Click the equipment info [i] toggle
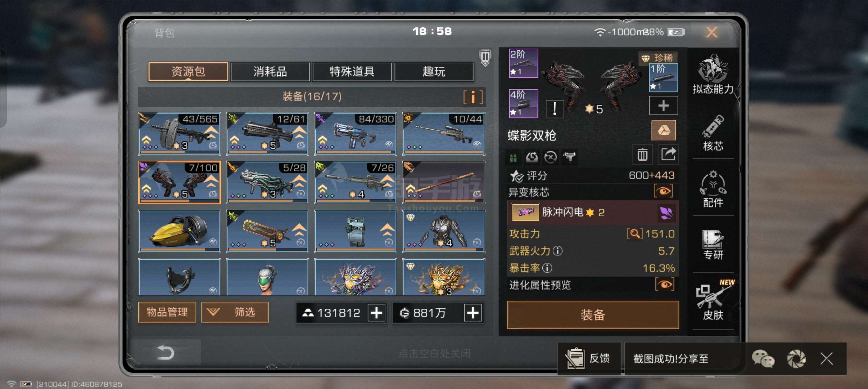The height and width of the screenshot is (389, 868). [473, 97]
